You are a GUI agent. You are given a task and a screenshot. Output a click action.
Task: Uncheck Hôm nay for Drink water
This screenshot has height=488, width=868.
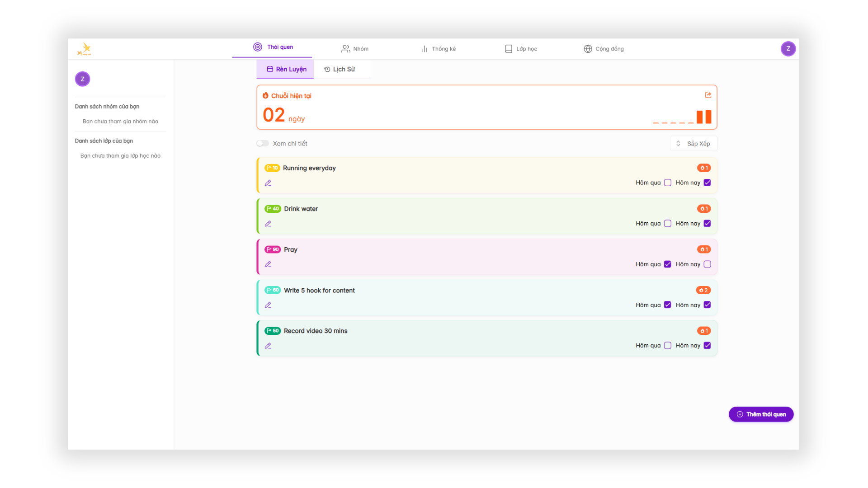(708, 223)
